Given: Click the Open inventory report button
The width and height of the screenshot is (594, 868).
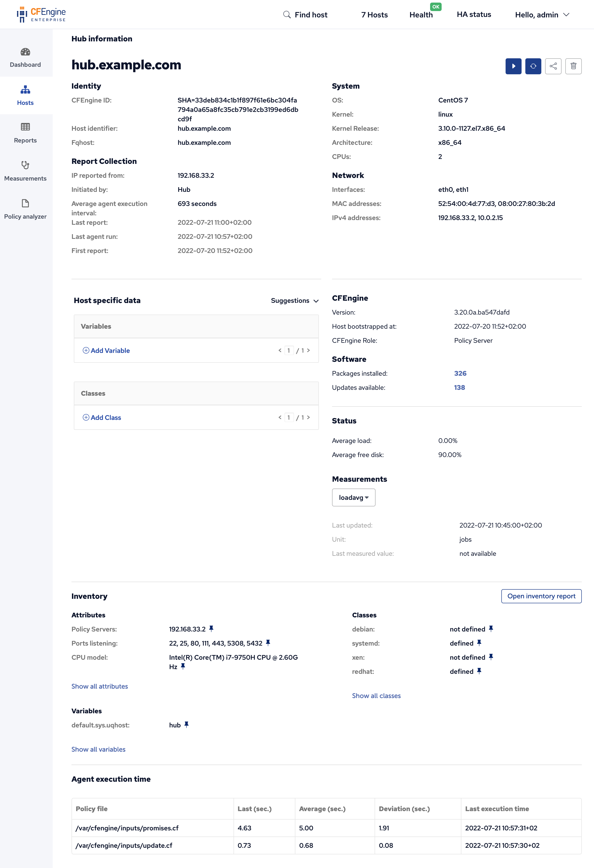Looking at the screenshot, I should [x=541, y=596].
